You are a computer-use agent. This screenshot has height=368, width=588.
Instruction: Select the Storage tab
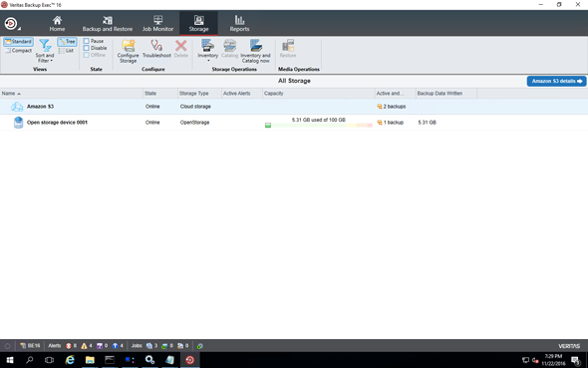tap(198, 24)
